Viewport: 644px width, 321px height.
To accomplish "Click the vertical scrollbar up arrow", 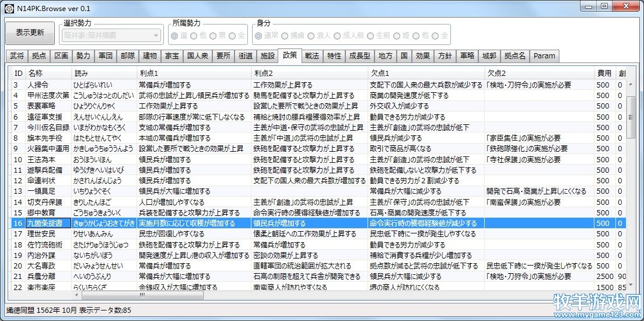I will pyautogui.click(x=631, y=84).
